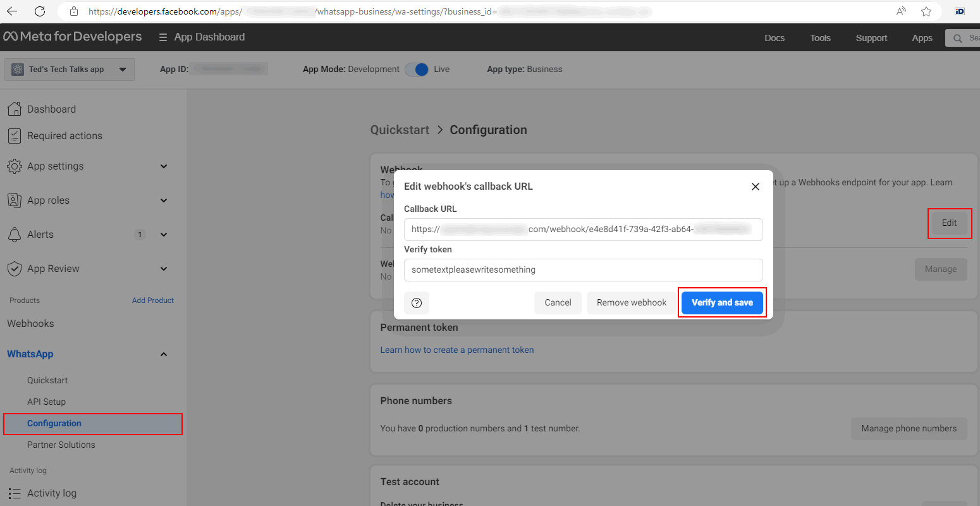This screenshot has width=980, height=506.
Task: Click the app icon in Ted's Tech Talks selector
Action: [18, 70]
